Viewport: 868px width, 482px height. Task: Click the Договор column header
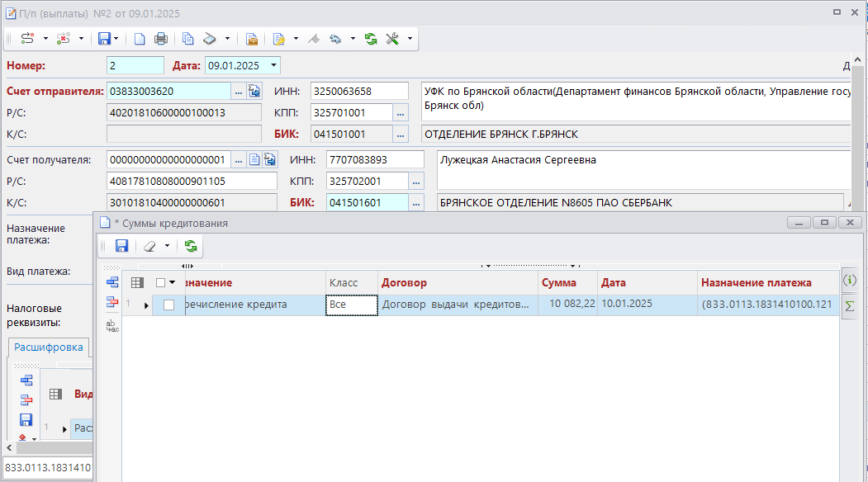pos(404,283)
